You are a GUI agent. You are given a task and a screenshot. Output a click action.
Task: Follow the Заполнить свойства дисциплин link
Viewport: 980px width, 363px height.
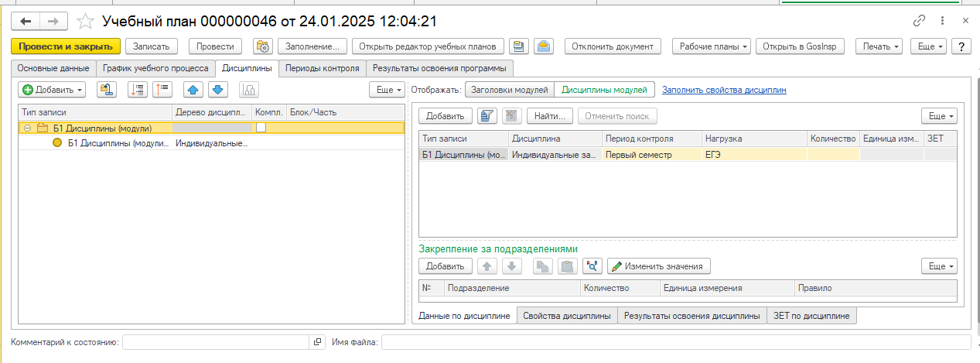(x=724, y=90)
